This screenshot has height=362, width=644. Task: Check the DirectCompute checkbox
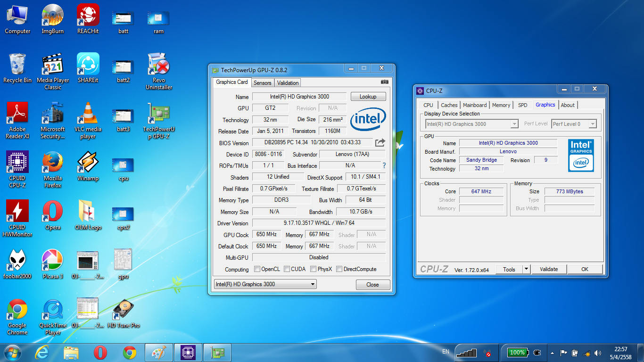(339, 269)
